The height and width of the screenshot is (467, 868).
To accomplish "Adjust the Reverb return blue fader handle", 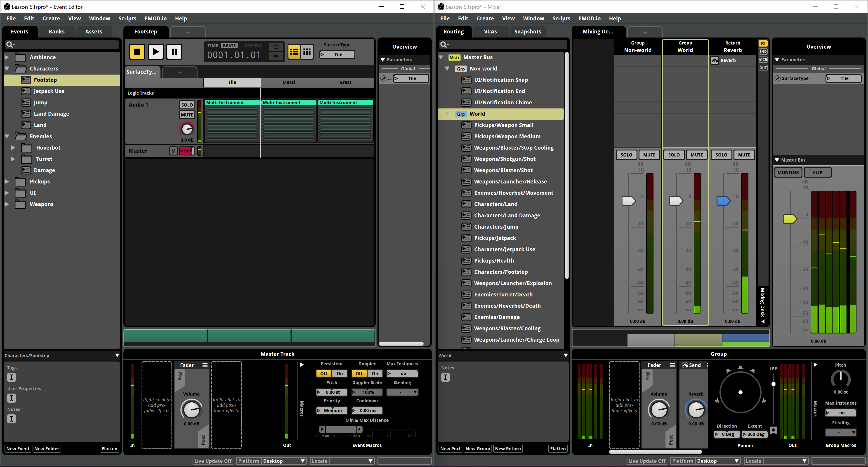I will tap(723, 201).
